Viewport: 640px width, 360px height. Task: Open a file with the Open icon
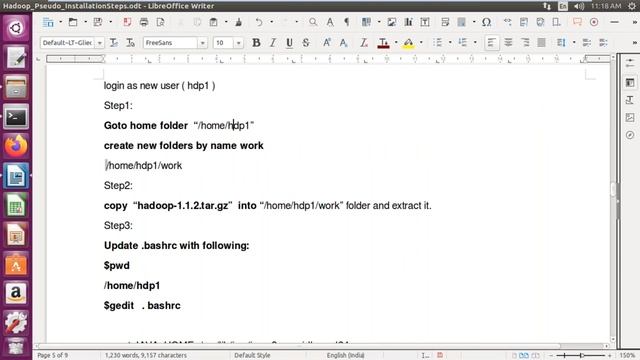pos(73,22)
